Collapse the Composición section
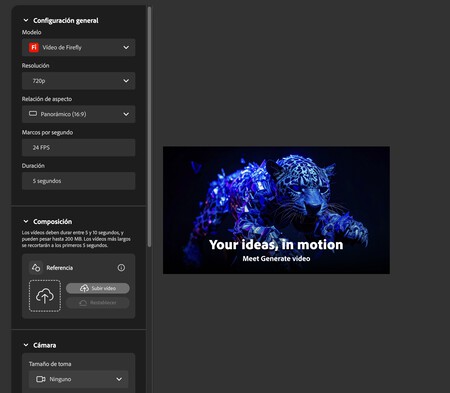Viewport: 450px width, 393px height. pyautogui.click(x=26, y=221)
